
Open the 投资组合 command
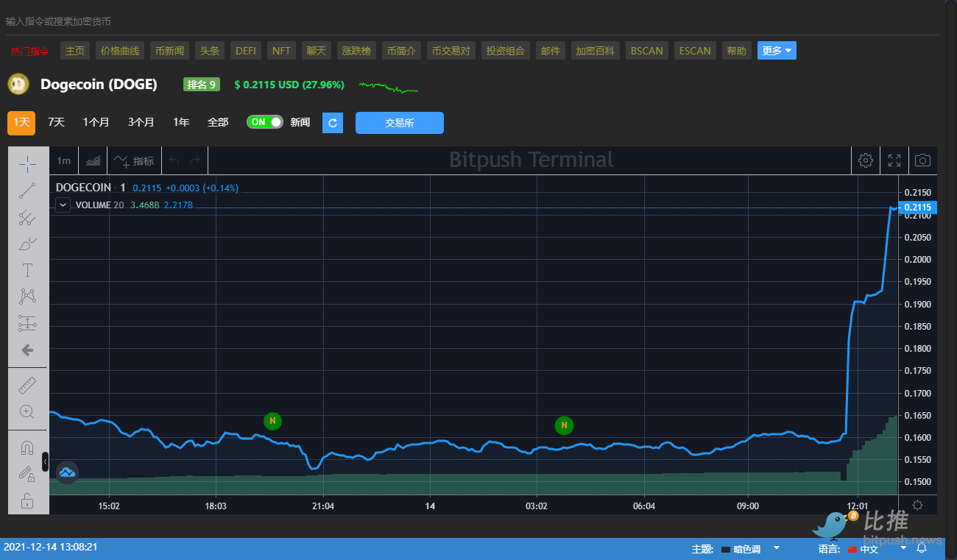pos(506,51)
